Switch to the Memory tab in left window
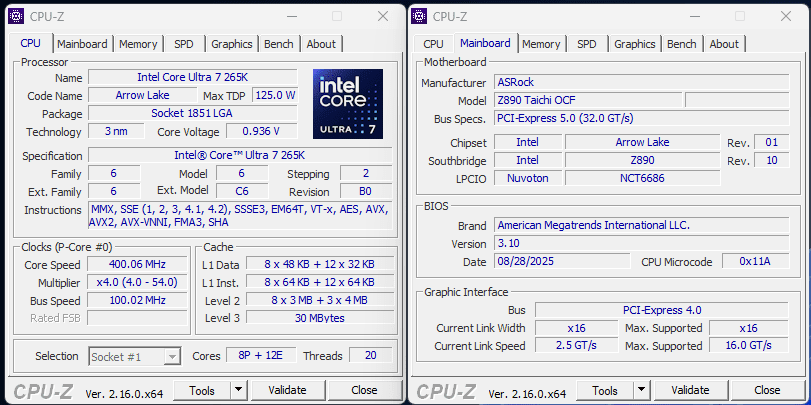811x405 pixels. point(138,44)
